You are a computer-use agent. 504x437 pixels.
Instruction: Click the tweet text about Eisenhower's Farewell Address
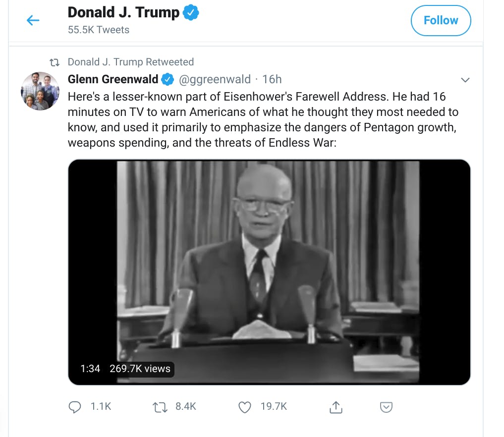tap(263, 119)
